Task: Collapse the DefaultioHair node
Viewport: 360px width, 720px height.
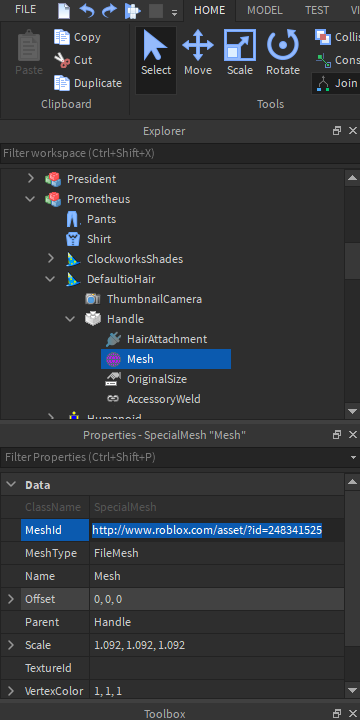Action: pos(51,279)
